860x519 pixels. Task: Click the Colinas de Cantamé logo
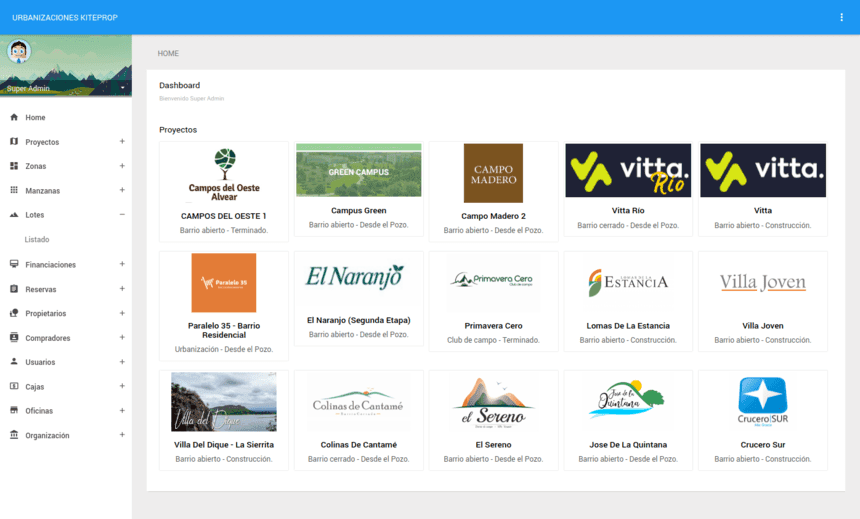point(359,404)
